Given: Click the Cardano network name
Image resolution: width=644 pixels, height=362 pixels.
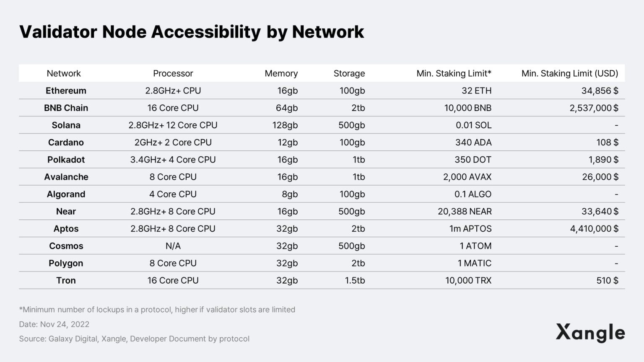Looking at the screenshot, I should (66, 142).
